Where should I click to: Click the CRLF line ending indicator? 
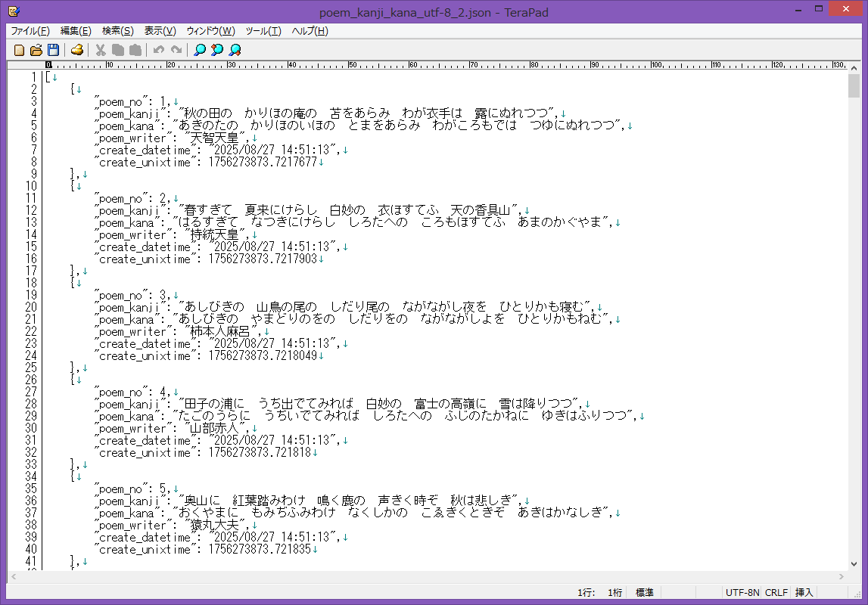click(x=776, y=593)
